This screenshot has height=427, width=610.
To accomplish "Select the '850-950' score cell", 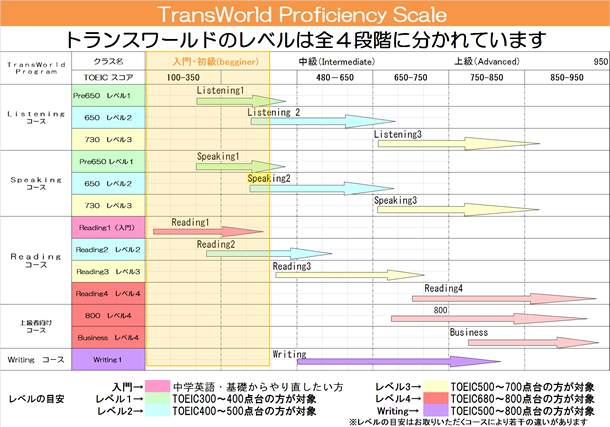I will (567, 77).
